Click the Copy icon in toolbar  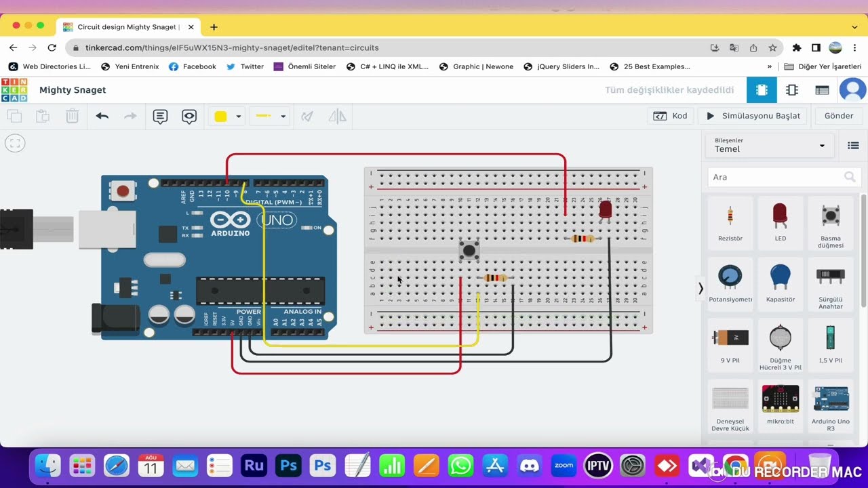pyautogui.click(x=14, y=116)
